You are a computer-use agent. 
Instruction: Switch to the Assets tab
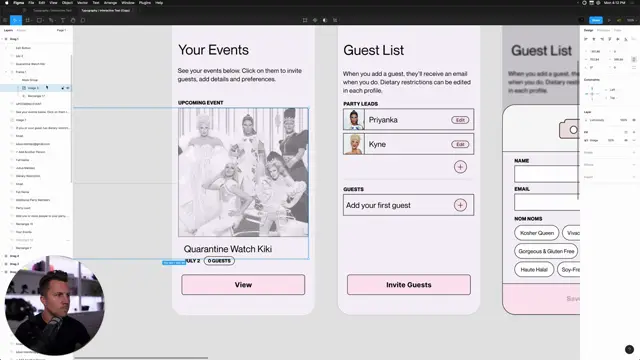[21, 30]
